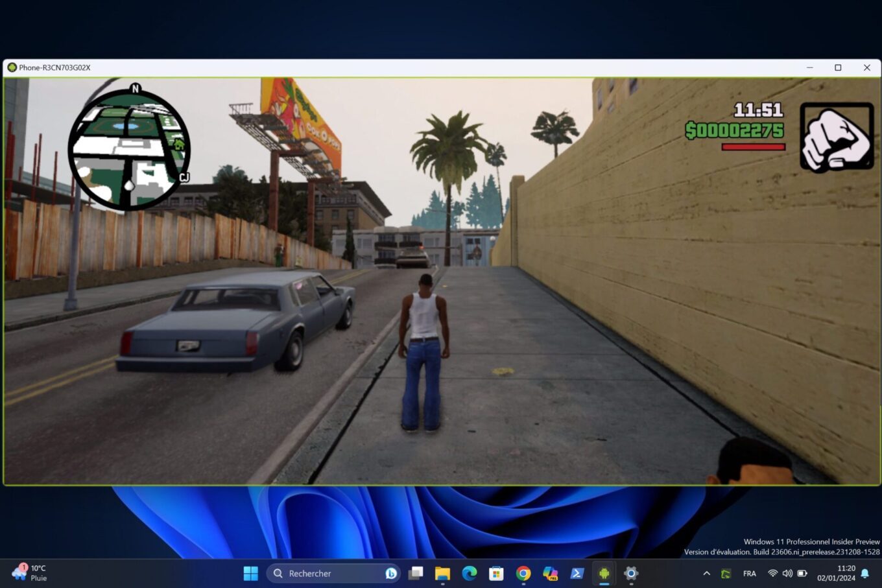Select the green Android app on taskbar

coord(604,573)
